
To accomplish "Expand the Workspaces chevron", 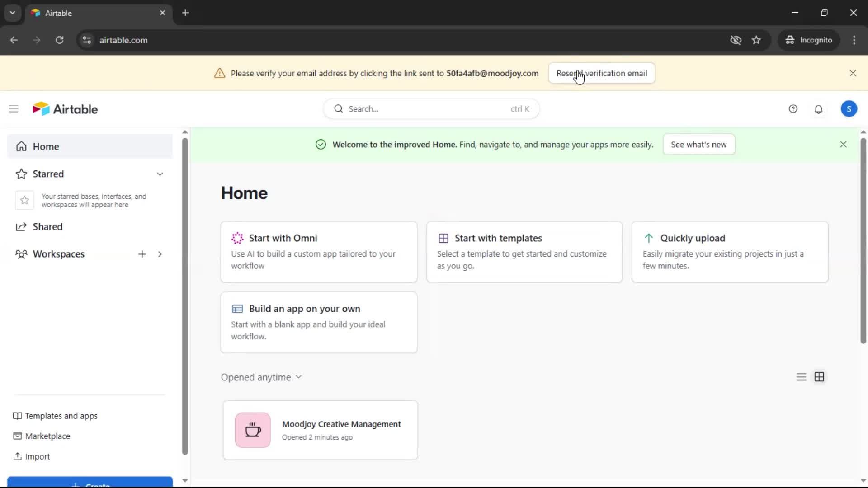I will 160,254.
